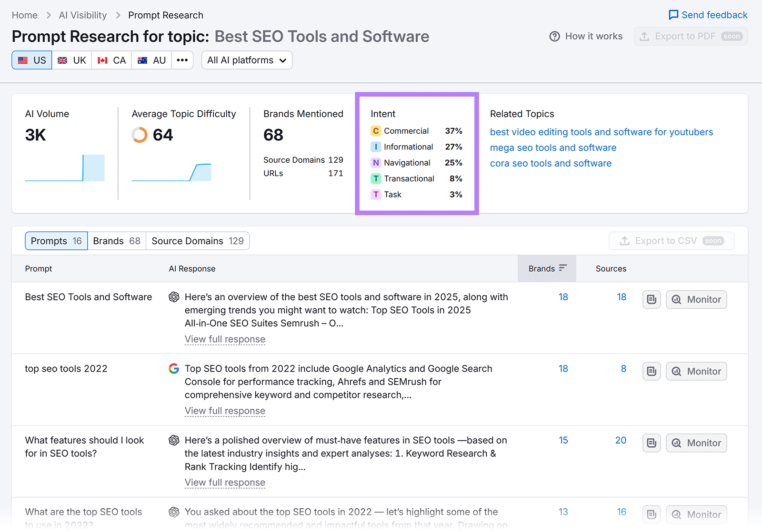Open more countries via ellipsis button
762x532 pixels.
coord(182,60)
